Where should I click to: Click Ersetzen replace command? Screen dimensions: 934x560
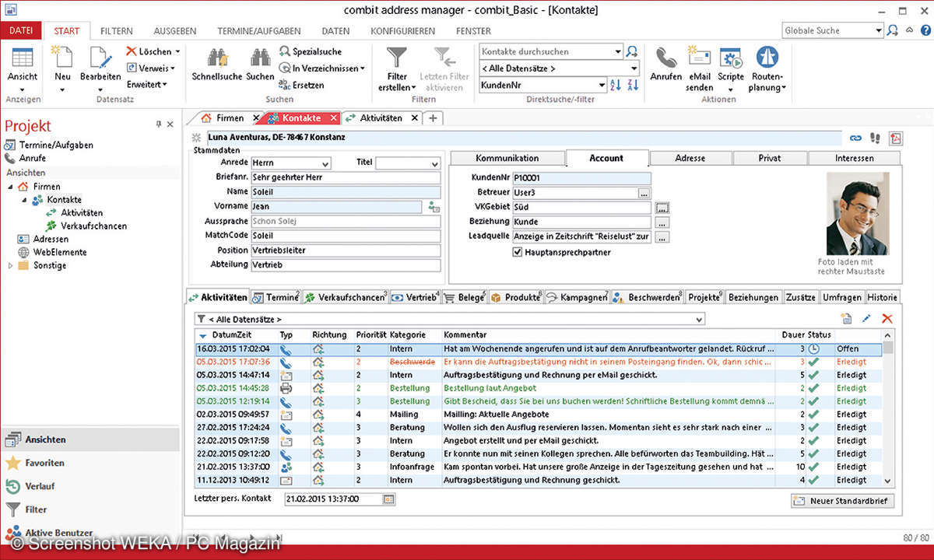coord(301,85)
